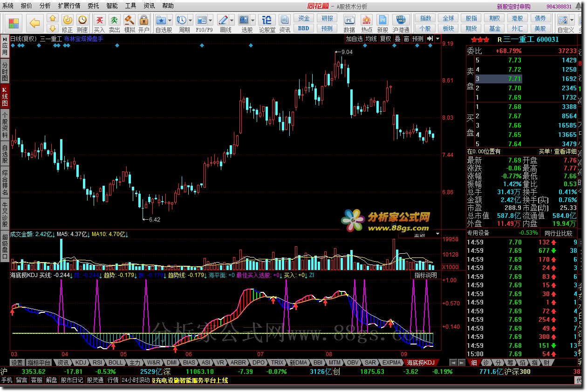Viewport: 587px width, 392px height.
Task: Toggle the 叠 overlay option
Action: pos(397,39)
